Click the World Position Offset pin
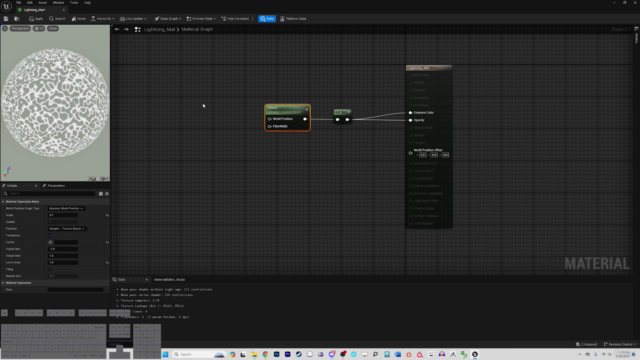 click(410, 153)
